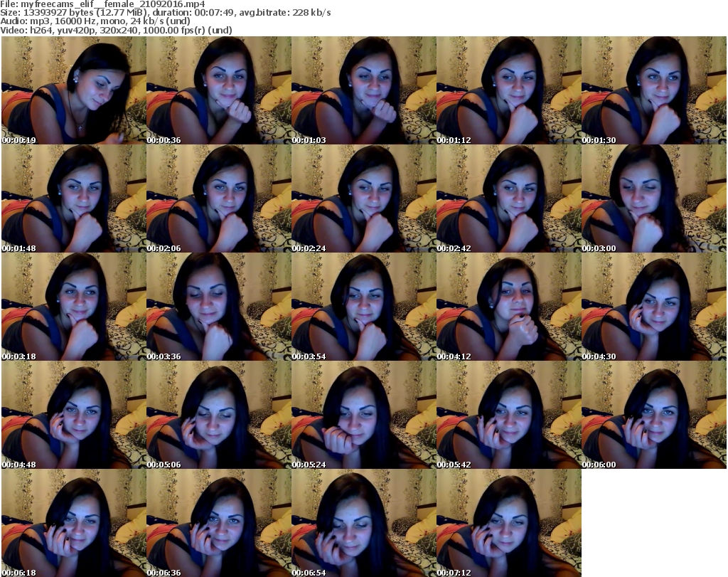Choose the frame stamped 00:05:42
The height and width of the screenshot is (577, 728).
[508, 415]
